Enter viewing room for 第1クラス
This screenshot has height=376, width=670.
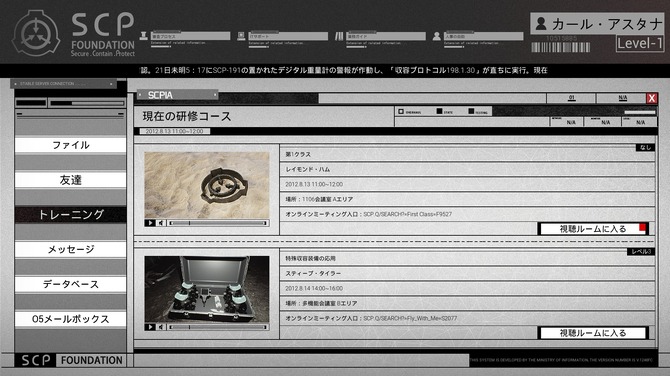click(x=593, y=229)
